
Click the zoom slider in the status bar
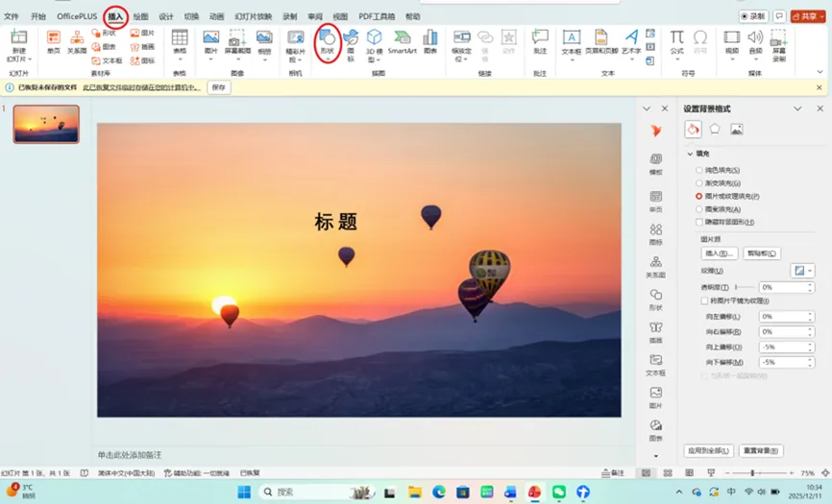(759, 472)
